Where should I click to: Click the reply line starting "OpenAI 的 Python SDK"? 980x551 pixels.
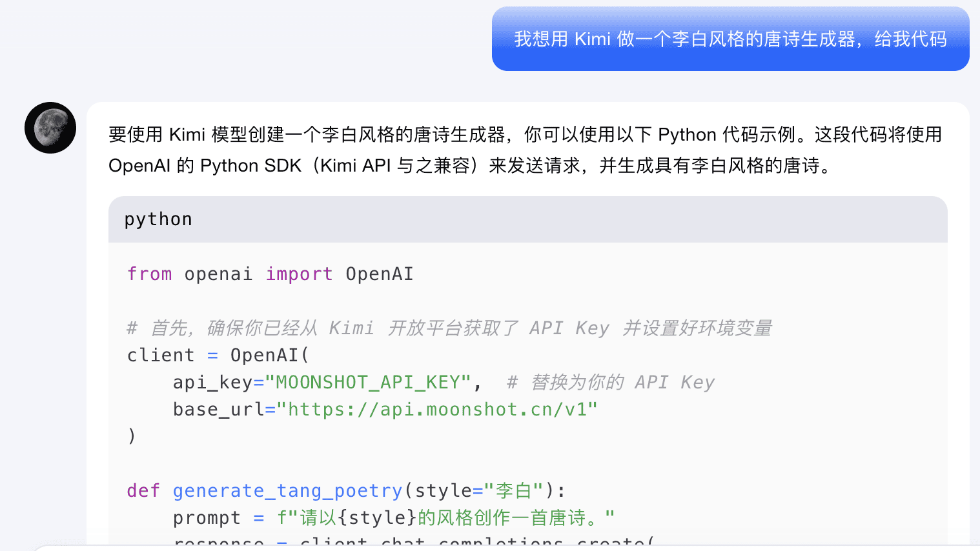(x=469, y=166)
